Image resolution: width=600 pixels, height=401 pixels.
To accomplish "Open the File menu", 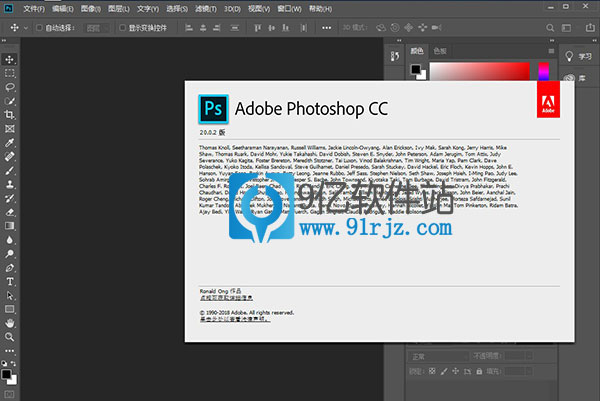I will click(x=34, y=8).
